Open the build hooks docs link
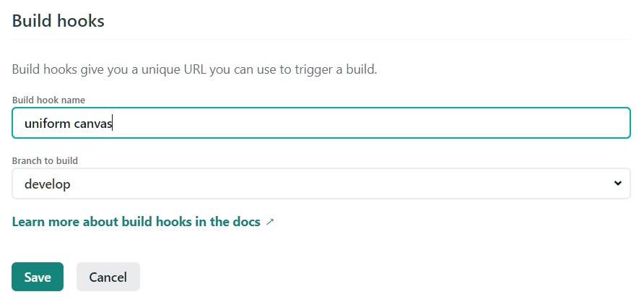The image size is (644, 302). click(136, 222)
